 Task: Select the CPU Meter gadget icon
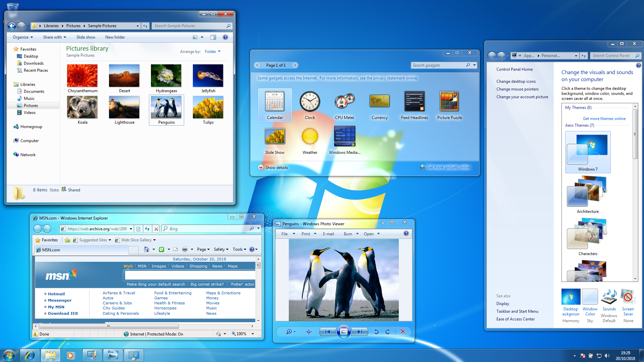(x=344, y=102)
